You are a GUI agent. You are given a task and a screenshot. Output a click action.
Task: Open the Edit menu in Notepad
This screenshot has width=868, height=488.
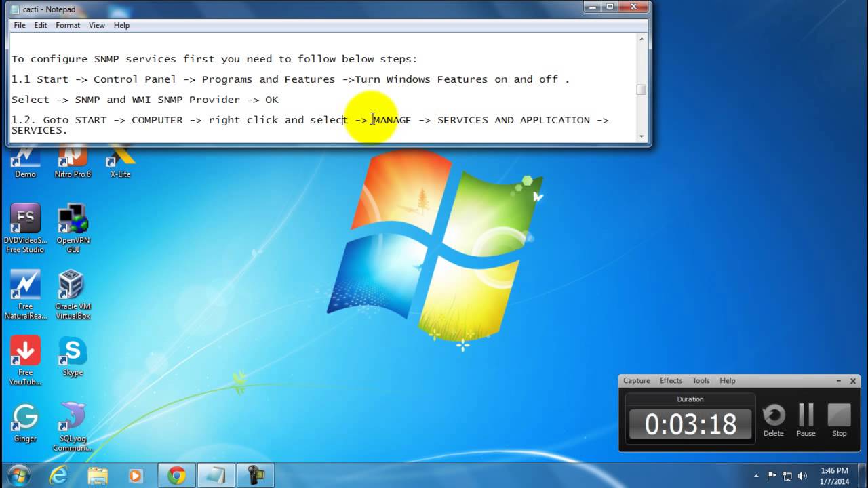[41, 25]
